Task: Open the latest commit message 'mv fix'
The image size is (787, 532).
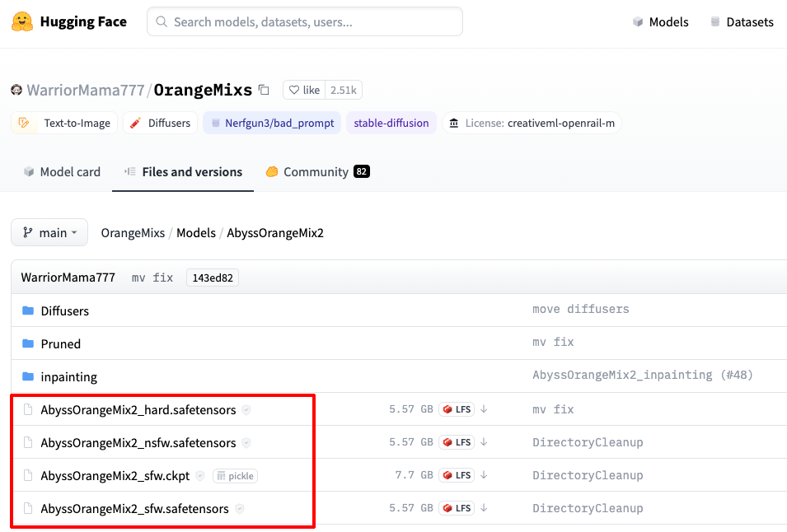Action: click(x=152, y=278)
